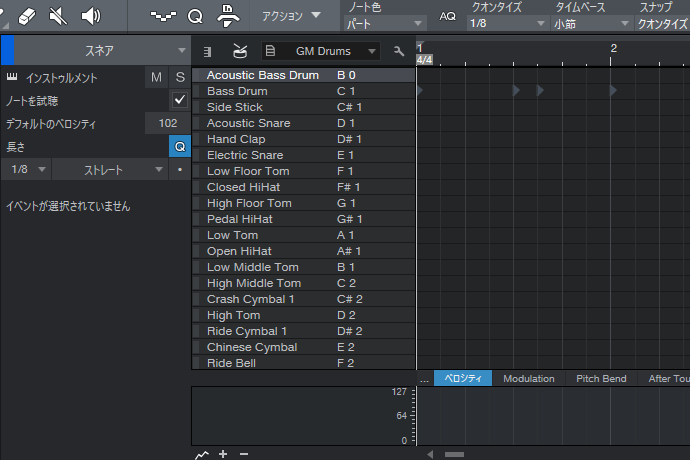Click the magnifier Q icon in toolbar

pos(195,16)
